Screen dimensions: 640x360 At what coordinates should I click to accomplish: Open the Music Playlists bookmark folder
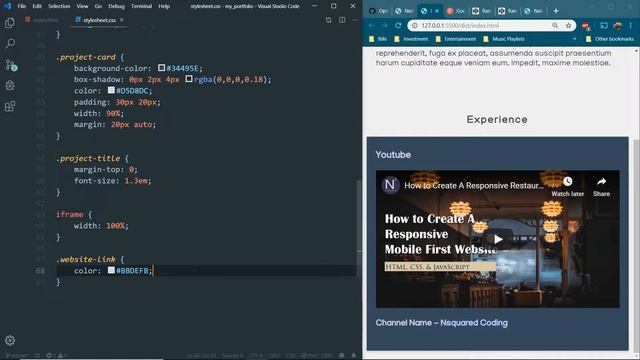tap(504, 39)
